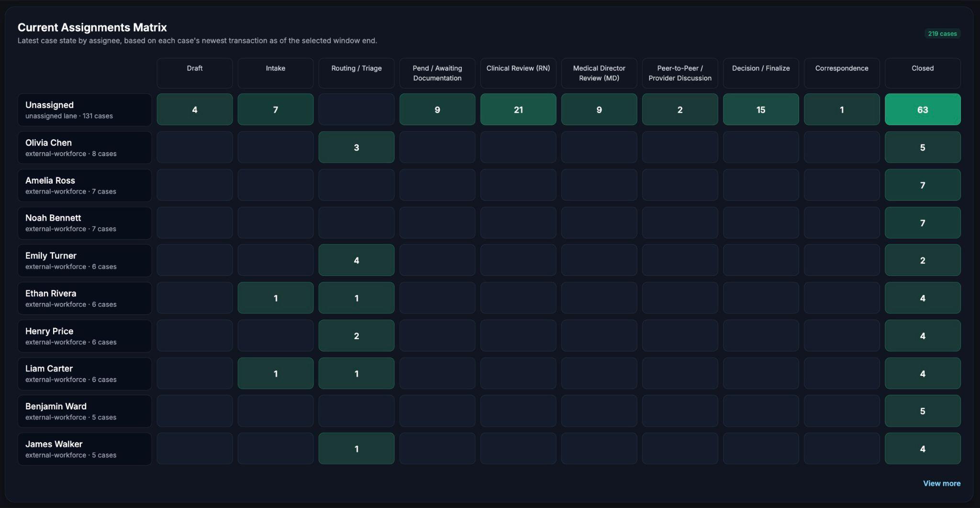This screenshot has width=980, height=508.
Task: Select the Draft column header
Action: point(195,73)
